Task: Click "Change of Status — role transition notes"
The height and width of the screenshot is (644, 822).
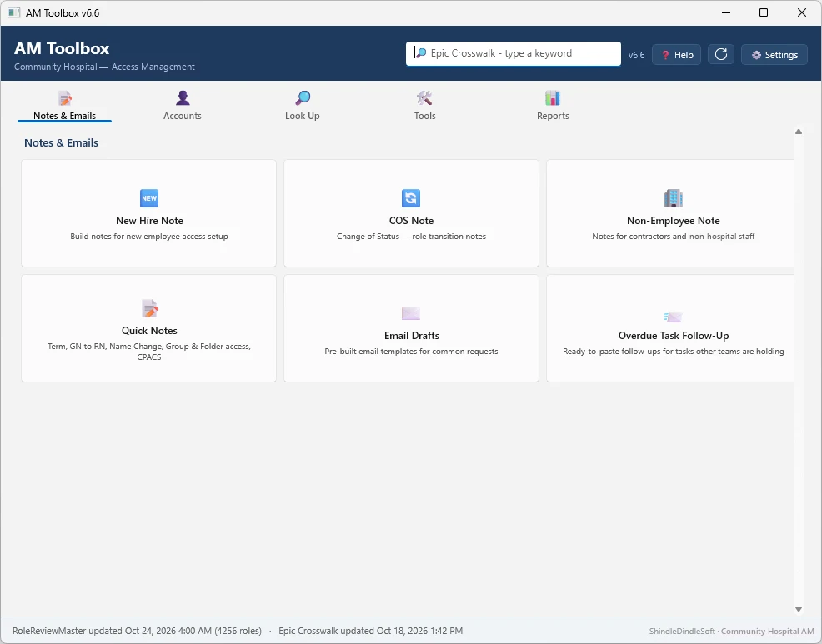Action: [412, 237]
